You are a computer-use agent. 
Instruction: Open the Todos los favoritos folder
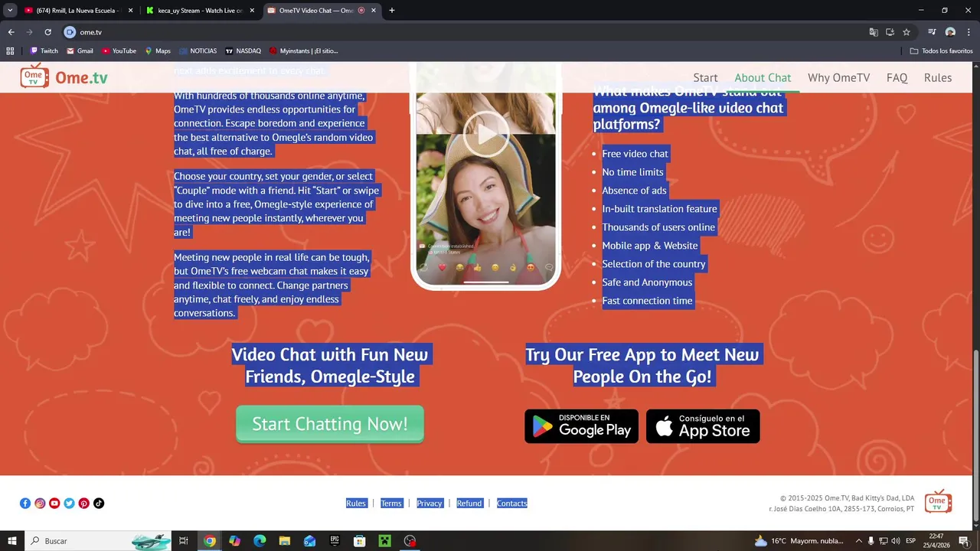pos(942,51)
